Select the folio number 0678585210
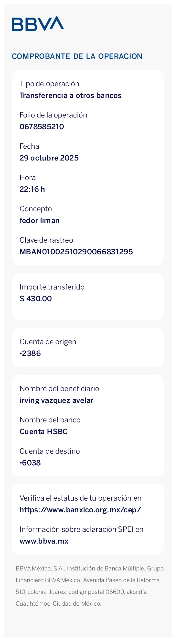 tap(42, 127)
